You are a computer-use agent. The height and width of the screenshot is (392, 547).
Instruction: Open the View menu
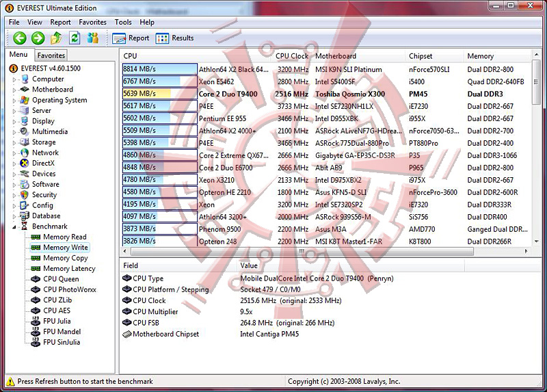[35, 22]
